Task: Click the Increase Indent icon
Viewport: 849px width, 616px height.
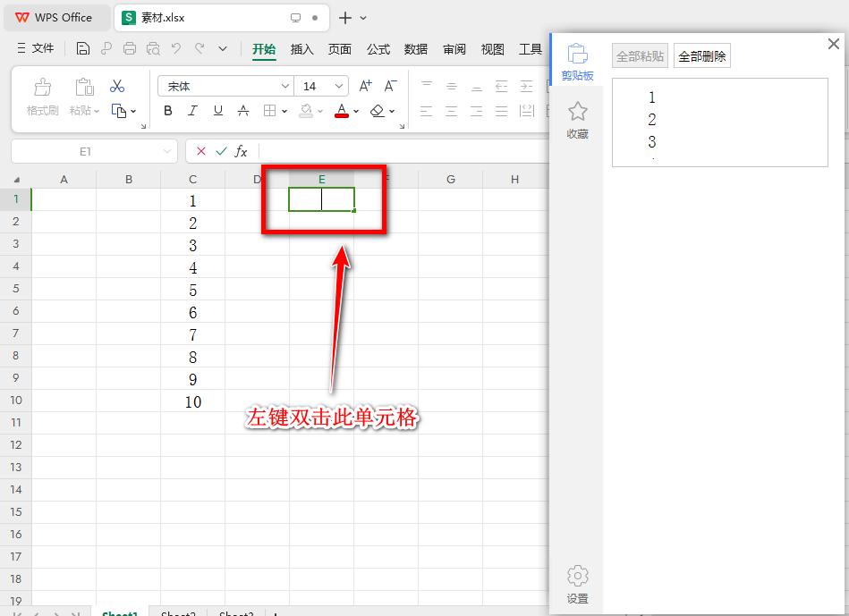Action: [x=526, y=86]
